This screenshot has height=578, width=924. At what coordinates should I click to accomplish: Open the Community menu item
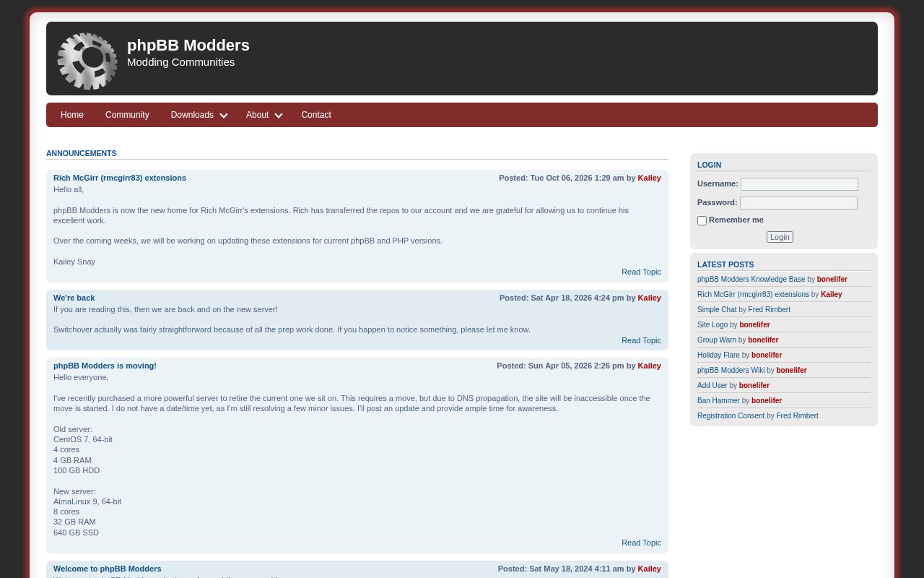[x=127, y=115]
